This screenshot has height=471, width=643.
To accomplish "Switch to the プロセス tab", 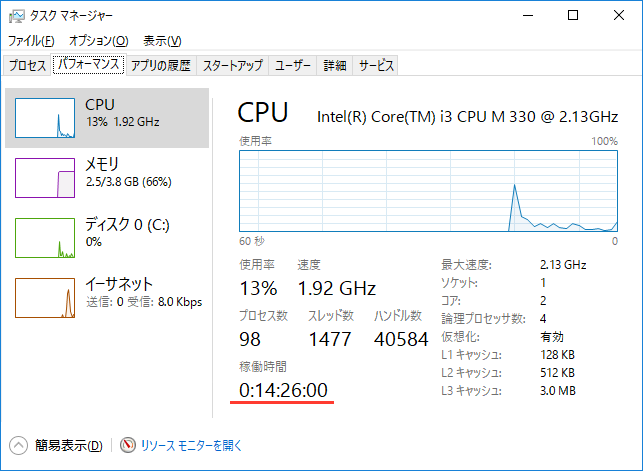I will [x=27, y=65].
